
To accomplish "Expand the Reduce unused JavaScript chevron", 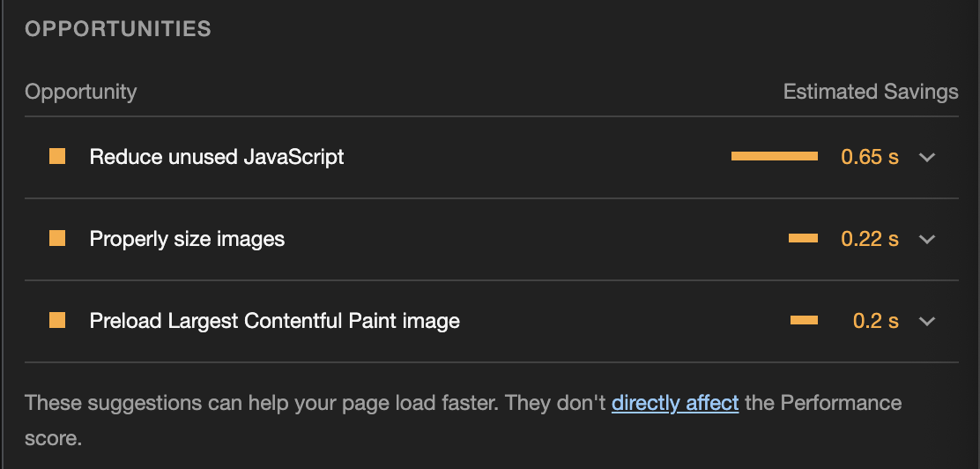I will click(926, 158).
